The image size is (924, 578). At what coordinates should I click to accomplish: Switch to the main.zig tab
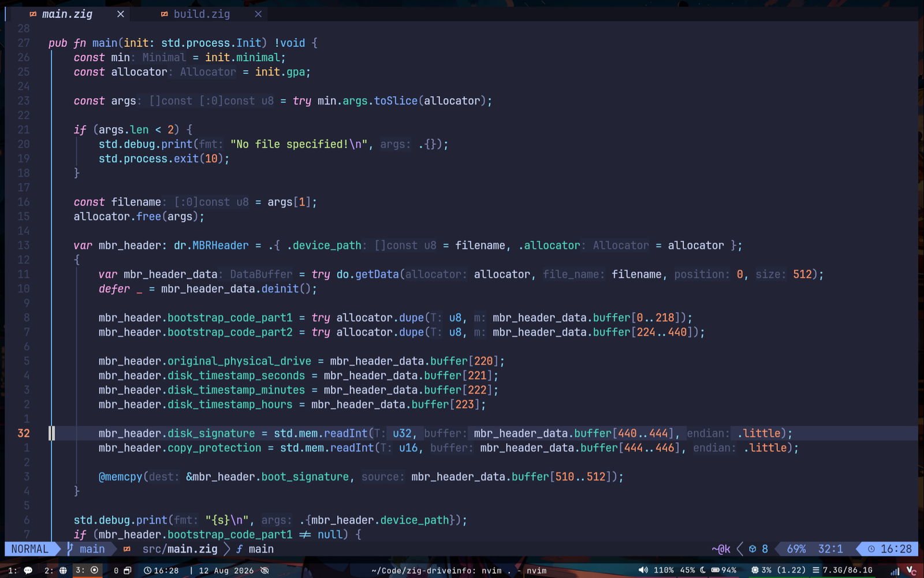tap(67, 14)
